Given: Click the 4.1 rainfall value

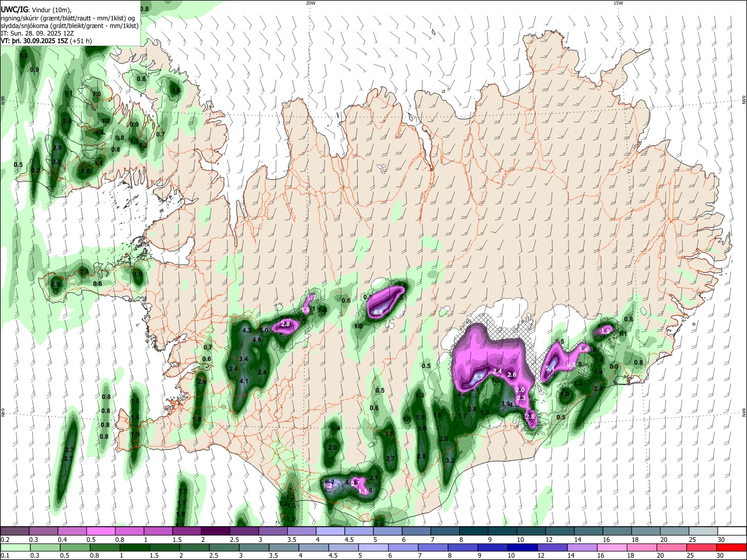Looking at the screenshot, I should 245,381.
